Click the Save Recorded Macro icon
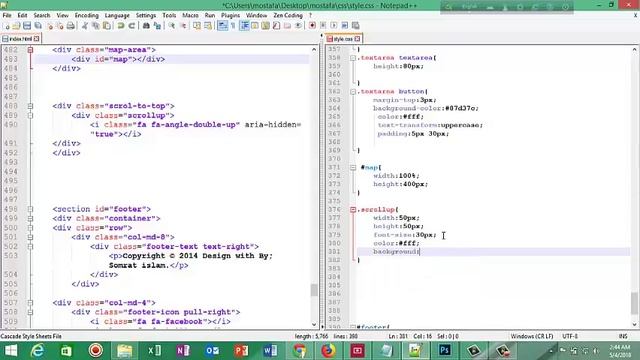The height and width of the screenshot is (360, 640). point(356,26)
